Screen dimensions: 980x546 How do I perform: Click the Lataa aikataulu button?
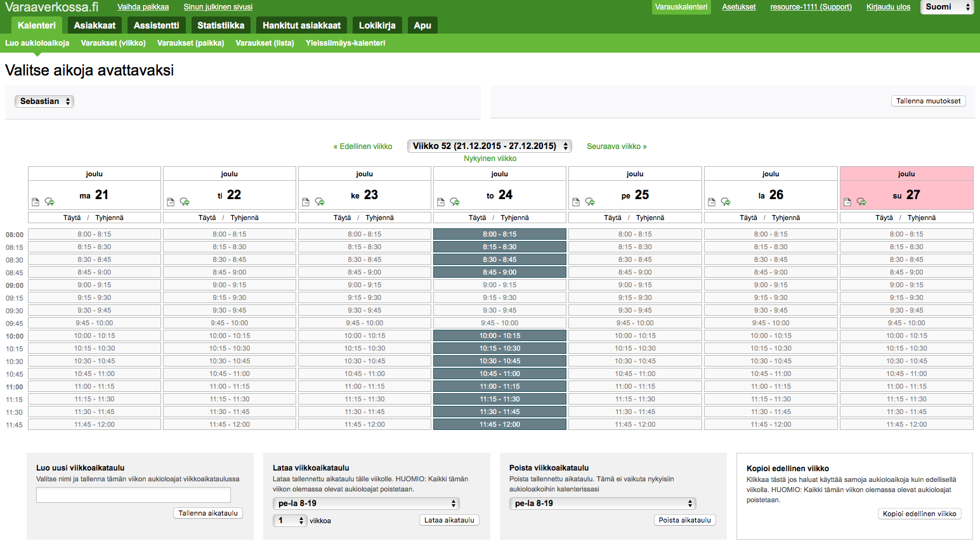pos(449,520)
